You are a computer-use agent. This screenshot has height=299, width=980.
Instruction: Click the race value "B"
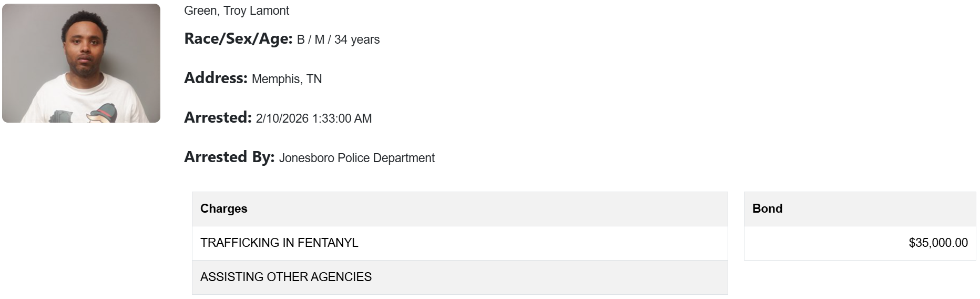click(301, 40)
